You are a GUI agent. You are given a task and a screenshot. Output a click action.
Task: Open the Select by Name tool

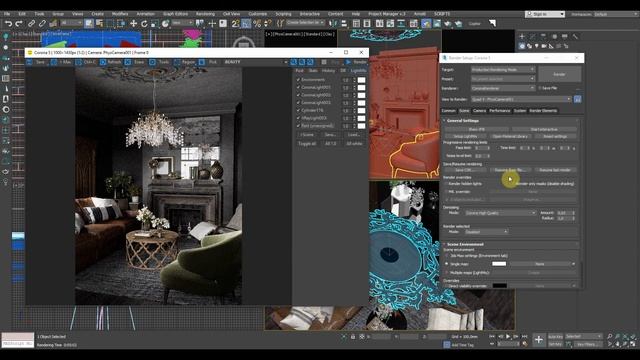pos(99,24)
